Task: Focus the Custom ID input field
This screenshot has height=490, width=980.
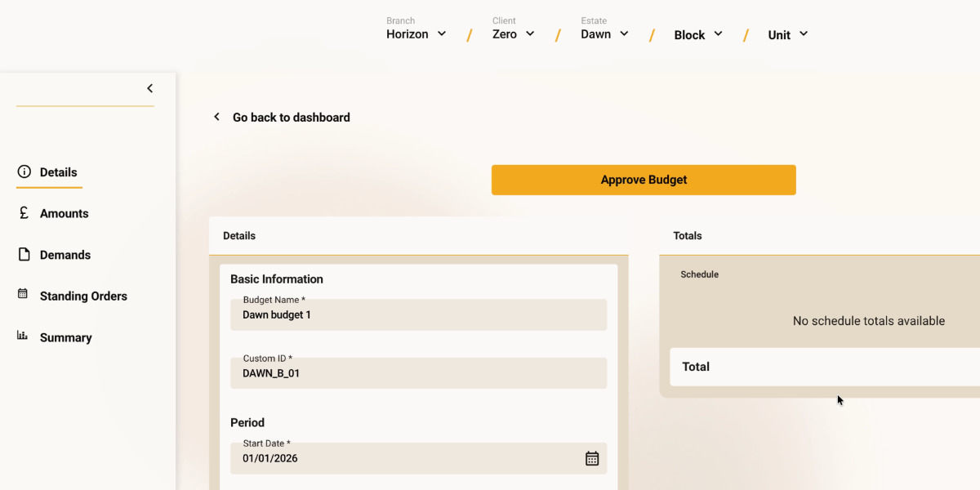Action: tap(418, 374)
